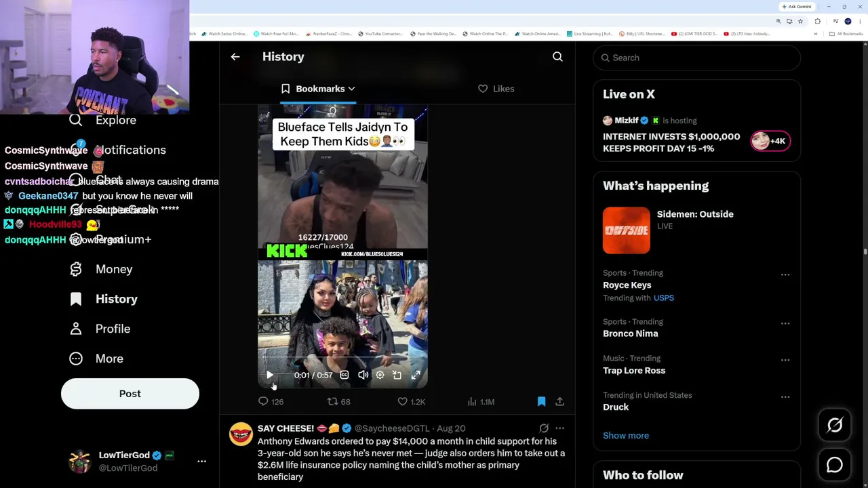Open video settings gear
The height and width of the screenshot is (488, 868).
pos(380,375)
